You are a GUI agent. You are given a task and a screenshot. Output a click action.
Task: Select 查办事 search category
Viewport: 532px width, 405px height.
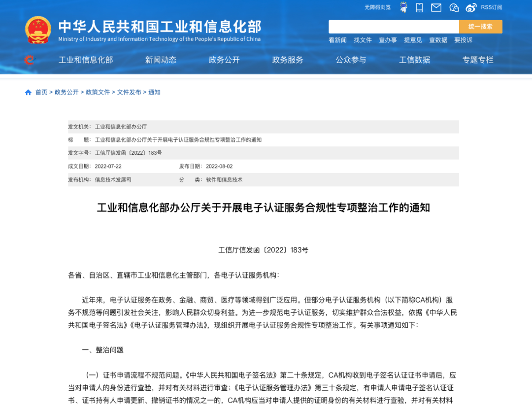coord(388,40)
